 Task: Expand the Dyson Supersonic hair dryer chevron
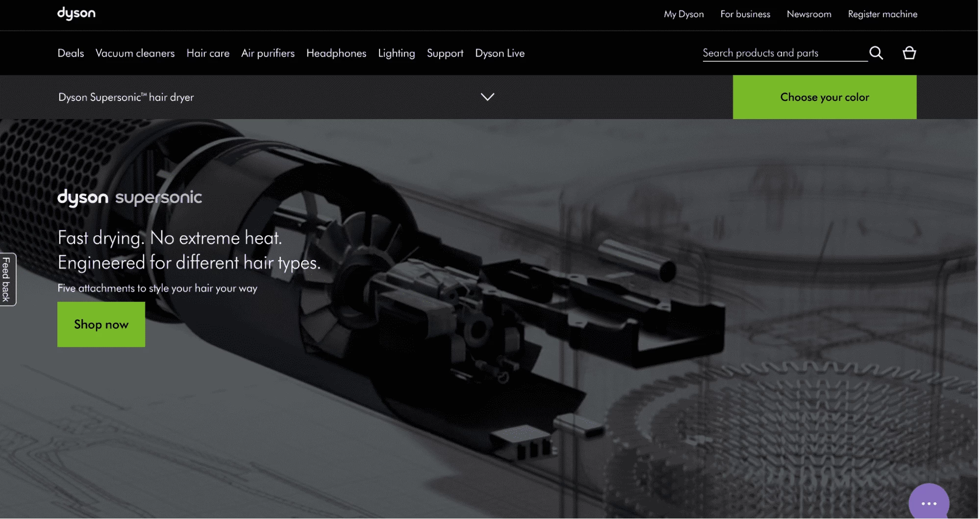tap(487, 97)
